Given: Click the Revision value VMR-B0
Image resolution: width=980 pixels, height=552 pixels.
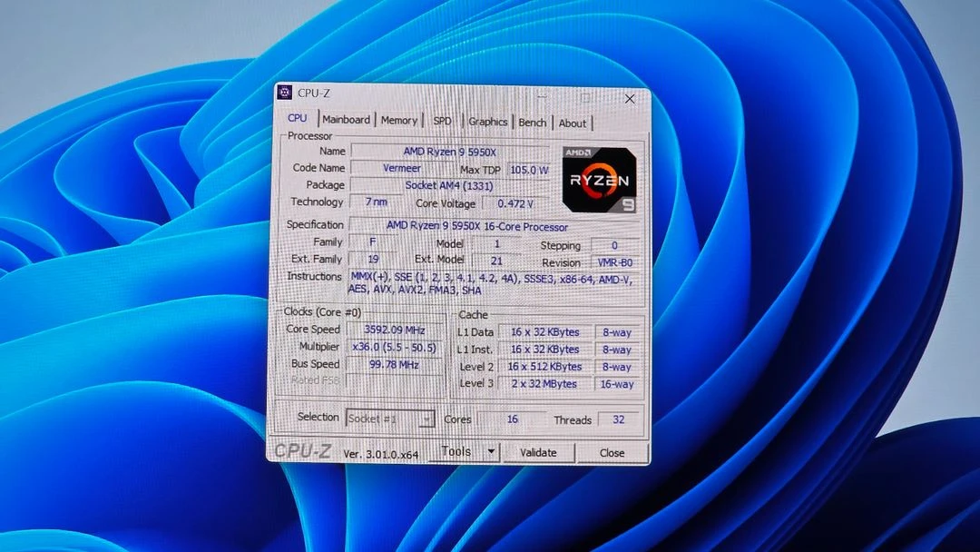Looking at the screenshot, I should click(x=614, y=262).
